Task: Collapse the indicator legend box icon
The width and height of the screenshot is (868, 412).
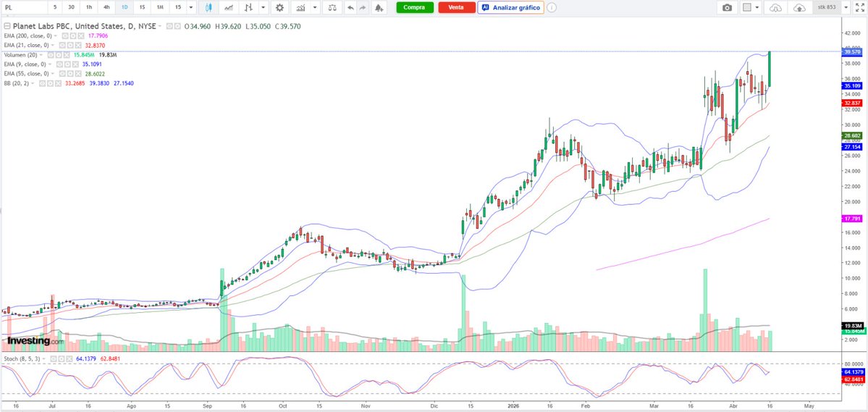Action: point(7,26)
